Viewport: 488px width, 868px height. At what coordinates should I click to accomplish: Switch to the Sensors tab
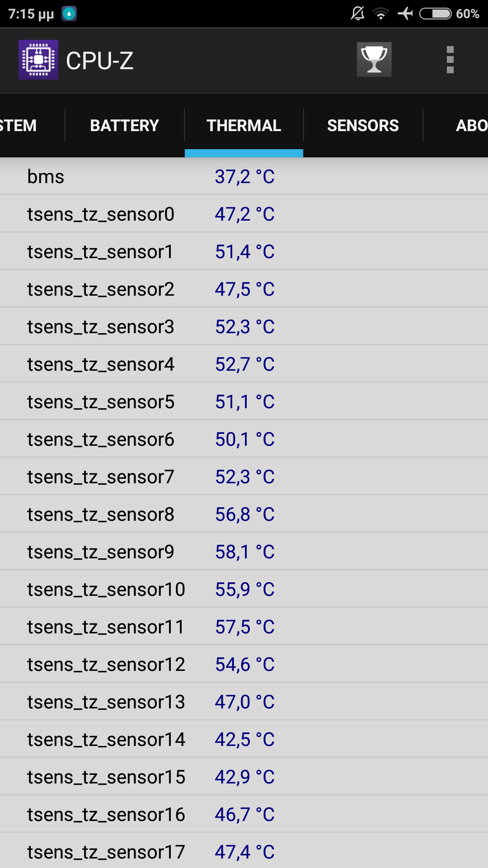(363, 126)
